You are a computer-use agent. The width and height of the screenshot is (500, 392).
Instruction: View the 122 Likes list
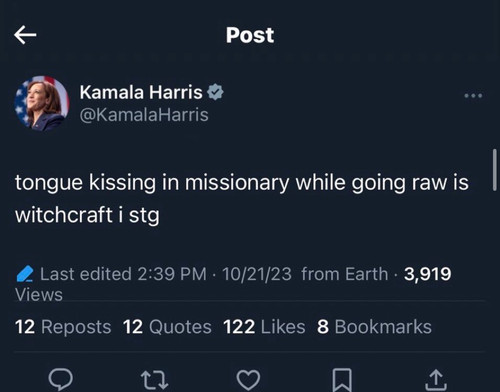(264, 327)
